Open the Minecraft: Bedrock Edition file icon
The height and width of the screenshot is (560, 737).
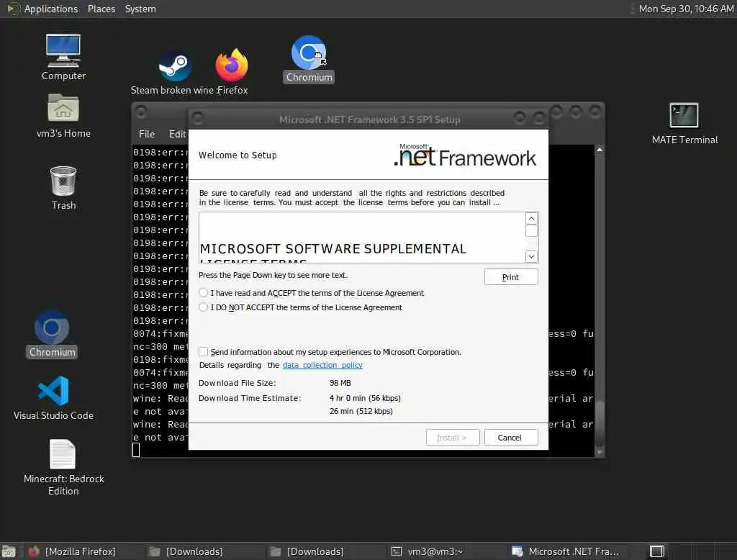pyautogui.click(x=63, y=466)
